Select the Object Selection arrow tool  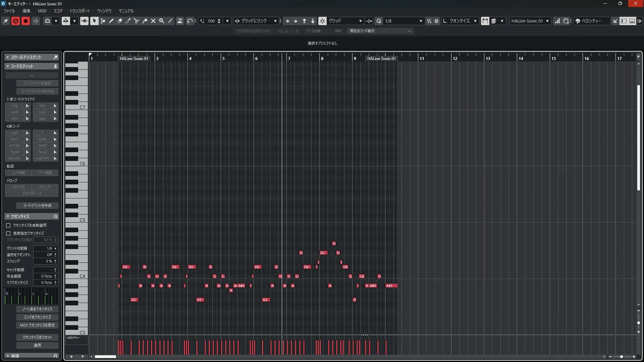[x=94, y=21]
